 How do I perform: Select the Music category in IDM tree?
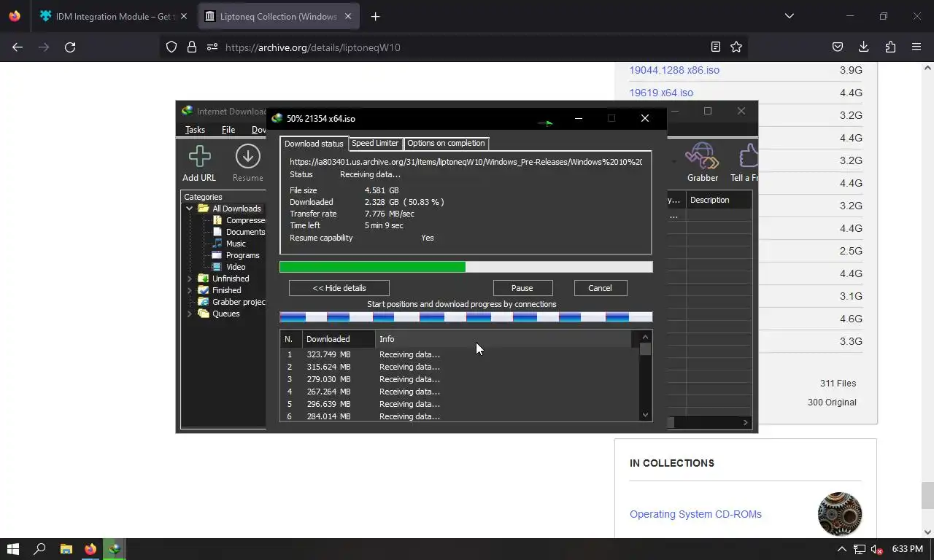236,244
